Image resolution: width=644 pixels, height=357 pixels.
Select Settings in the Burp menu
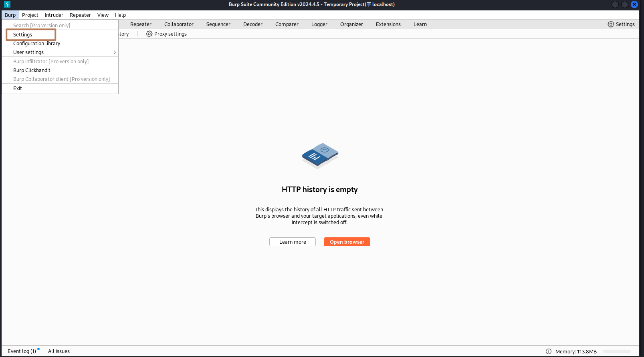tap(23, 35)
